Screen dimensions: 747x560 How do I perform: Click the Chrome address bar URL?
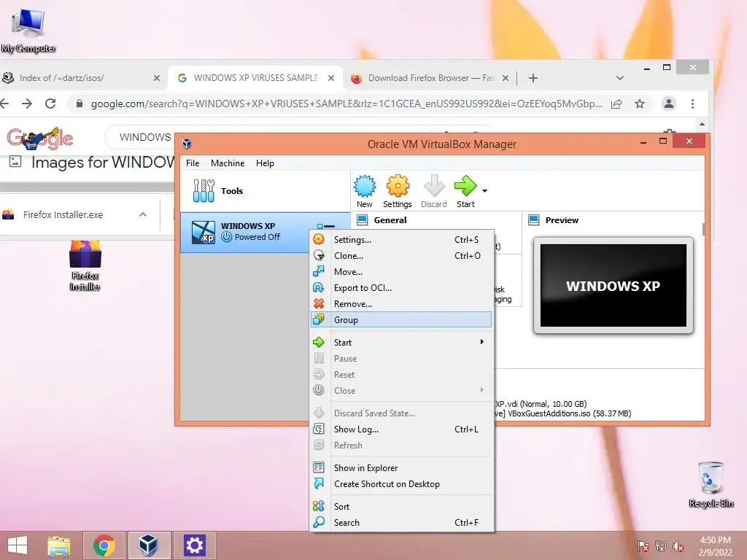[x=347, y=104]
